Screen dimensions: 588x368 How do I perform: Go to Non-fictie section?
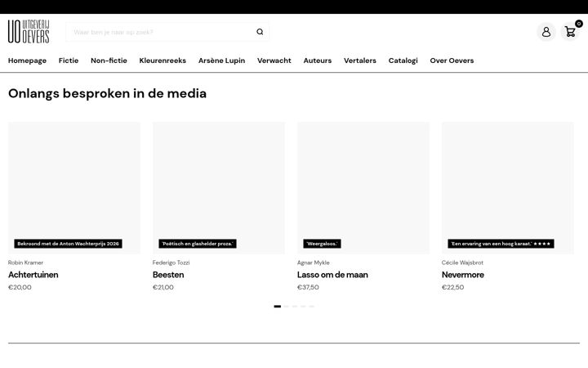[x=109, y=61]
